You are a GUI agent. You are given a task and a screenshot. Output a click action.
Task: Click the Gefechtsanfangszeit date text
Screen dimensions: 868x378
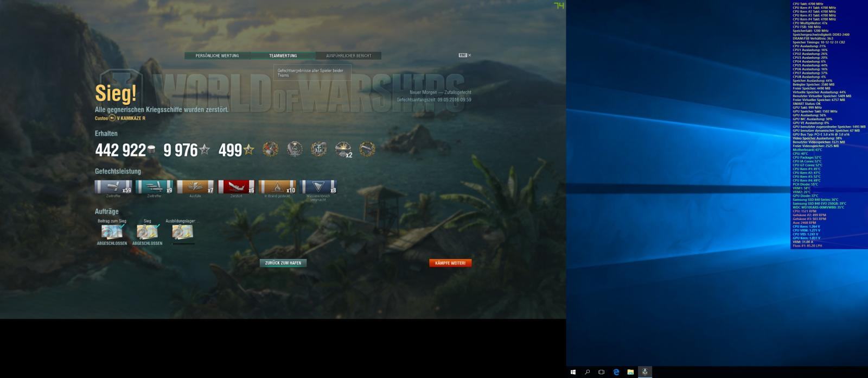[x=434, y=100]
